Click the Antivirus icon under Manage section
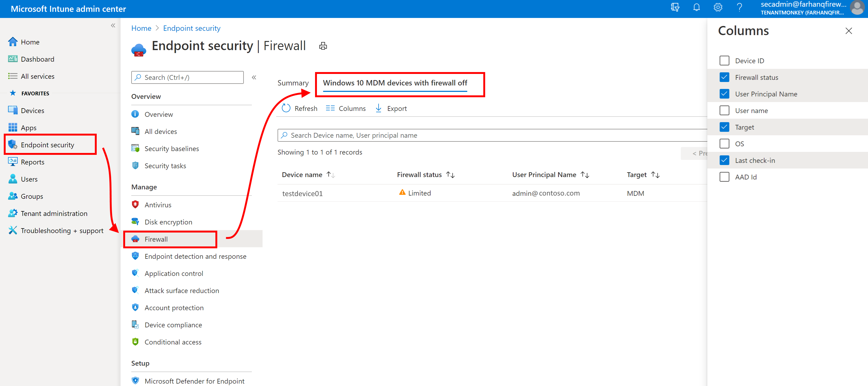The image size is (868, 386). pos(134,204)
